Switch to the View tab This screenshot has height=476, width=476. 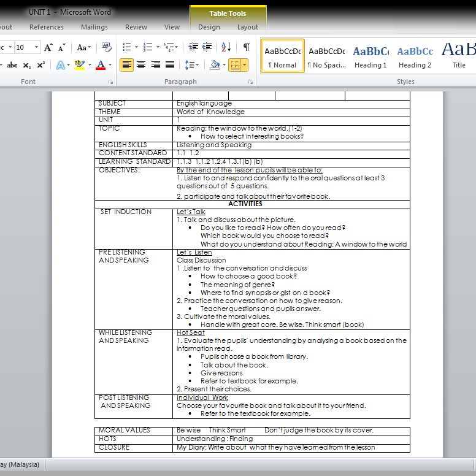coord(172,27)
